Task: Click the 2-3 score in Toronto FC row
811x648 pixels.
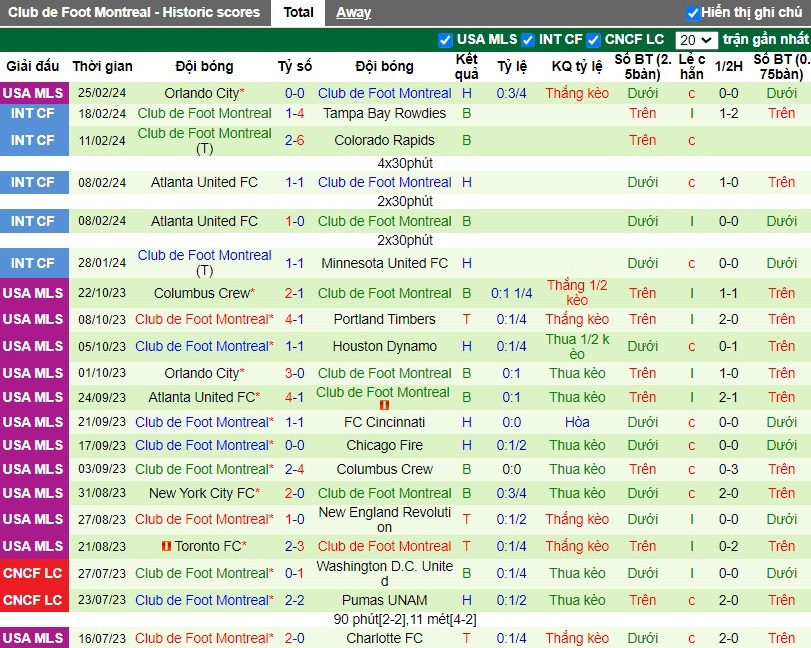Action: pos(294,546)
